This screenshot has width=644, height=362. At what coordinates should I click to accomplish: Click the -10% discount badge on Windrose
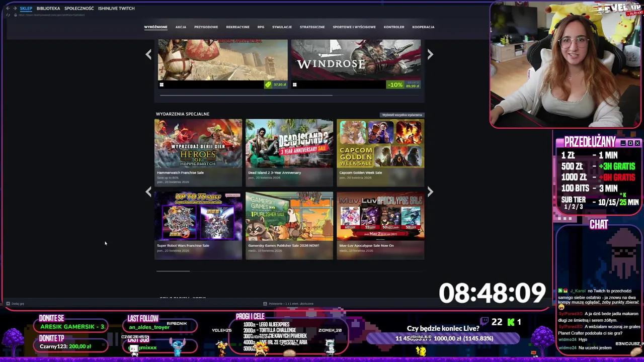(395, 84)
